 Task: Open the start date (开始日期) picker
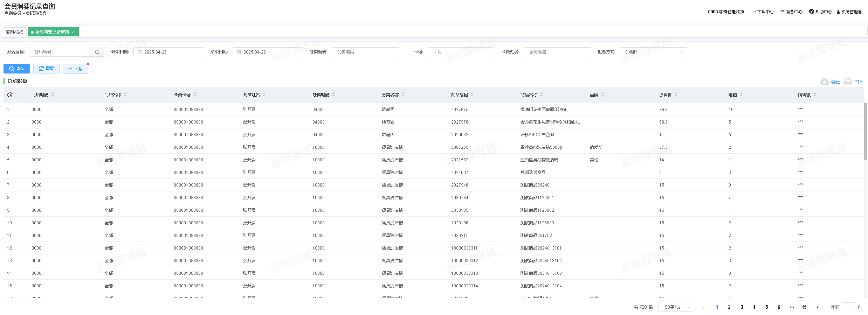169,52
